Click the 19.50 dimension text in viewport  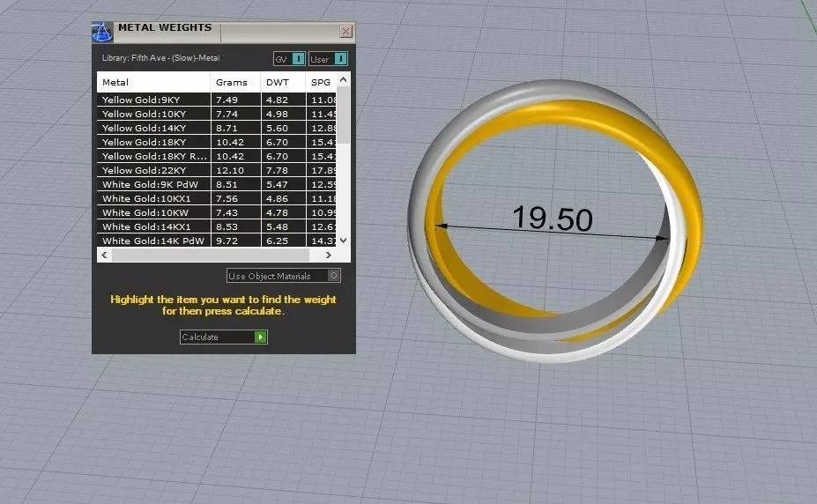coord(553,219)
